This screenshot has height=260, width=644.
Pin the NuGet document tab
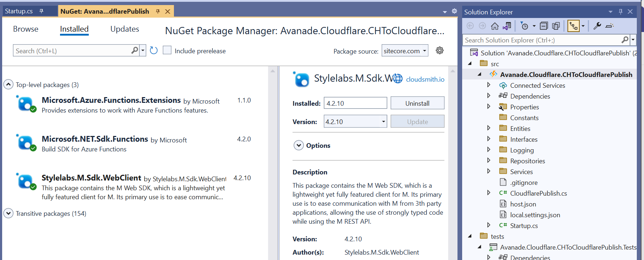click(158, 12)
